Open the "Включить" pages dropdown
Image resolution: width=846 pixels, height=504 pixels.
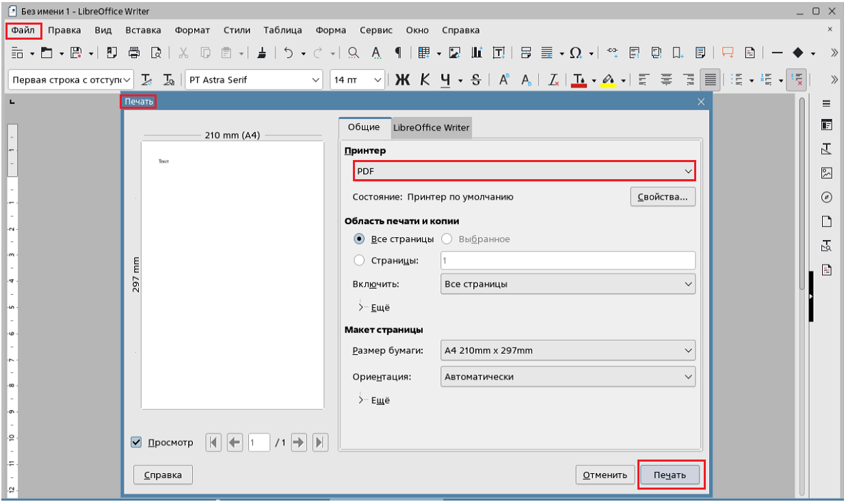(567, 284)
